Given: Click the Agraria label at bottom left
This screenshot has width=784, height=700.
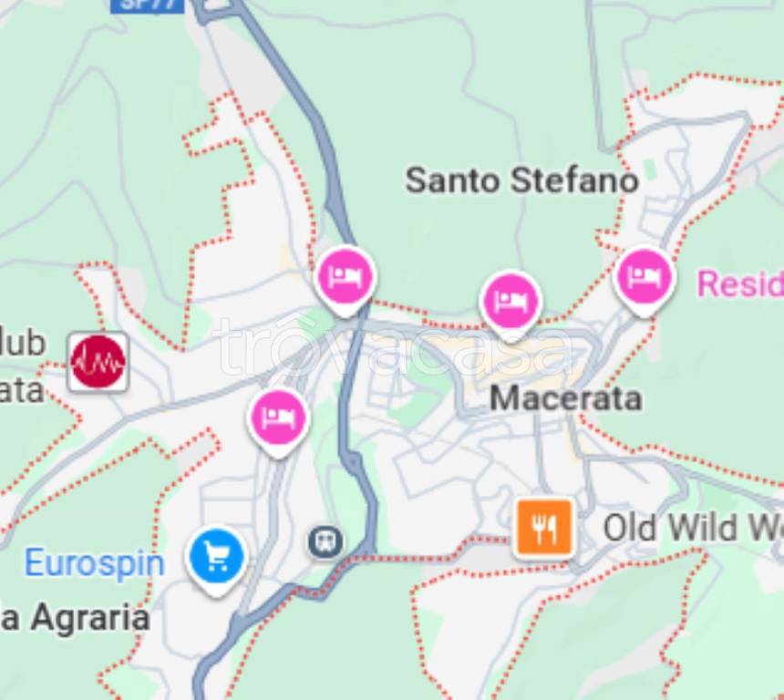Looking at the screenshot, I should pos(75,618).
